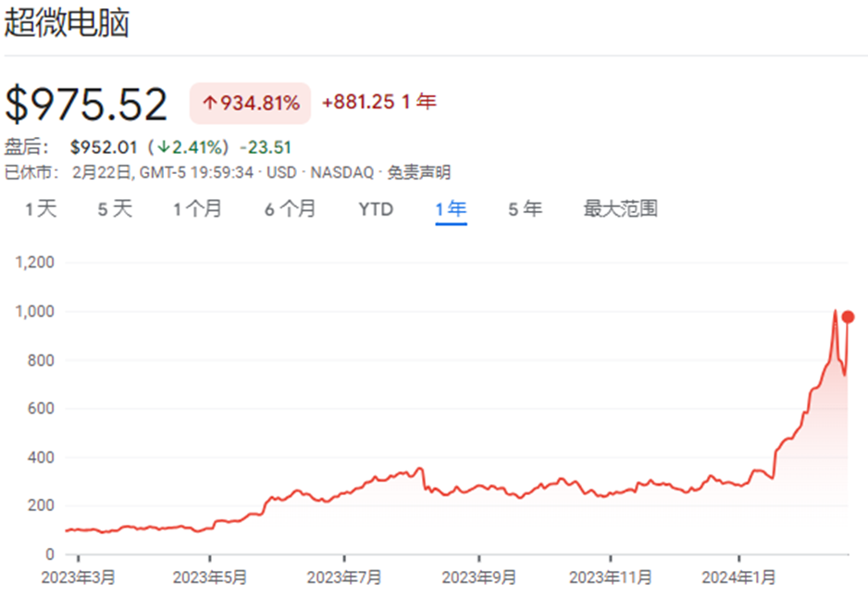
Task: Switch to the 6个月 range tab
Action: tap(290, 209)
